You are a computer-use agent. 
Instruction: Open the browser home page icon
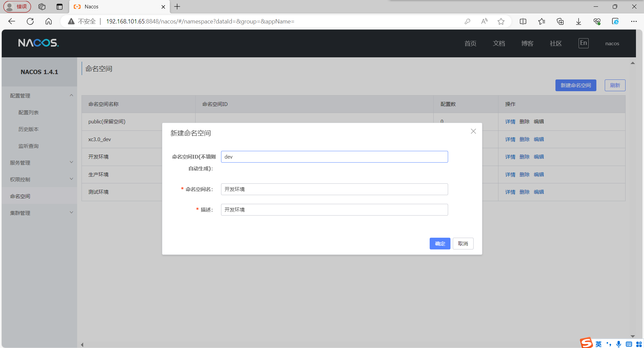49,21
